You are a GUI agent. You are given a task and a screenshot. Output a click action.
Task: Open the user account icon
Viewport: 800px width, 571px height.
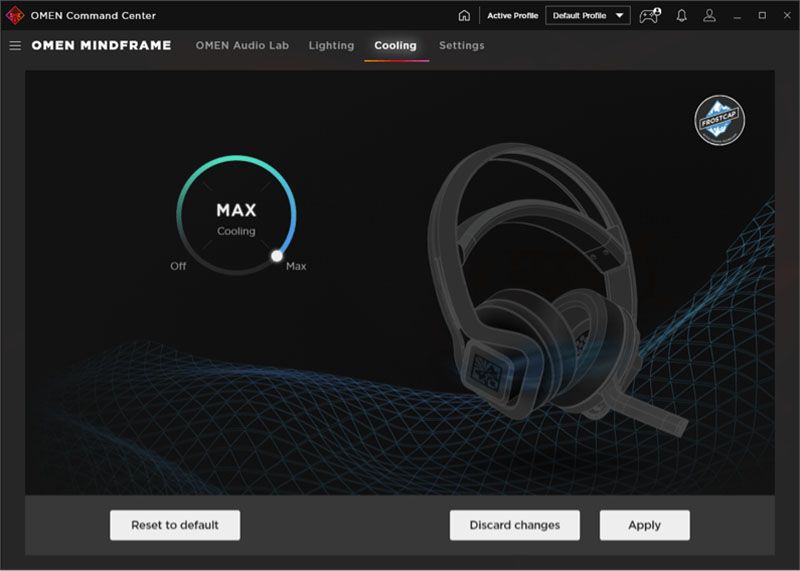click(709, 16)
